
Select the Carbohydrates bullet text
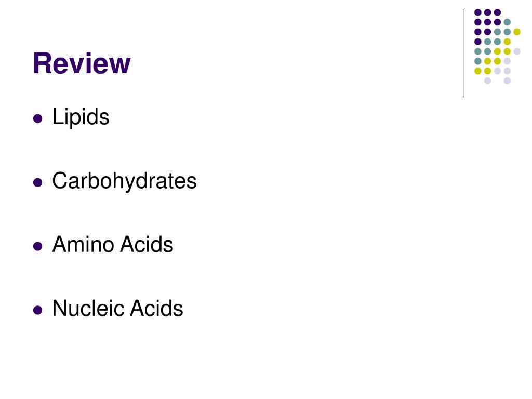point(125,180)
